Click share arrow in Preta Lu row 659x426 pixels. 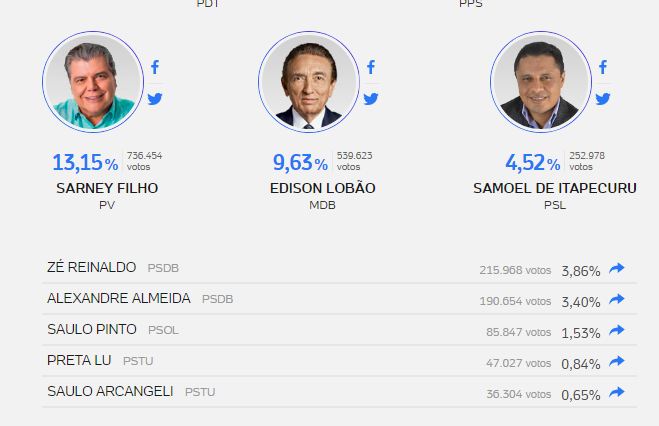pos(617,361)
